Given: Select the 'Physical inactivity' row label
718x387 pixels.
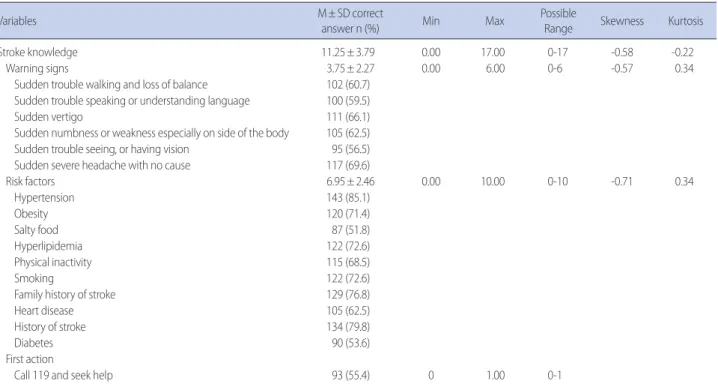Looking at the screenshot, I should pyautogui.click(x=53, y=262).
